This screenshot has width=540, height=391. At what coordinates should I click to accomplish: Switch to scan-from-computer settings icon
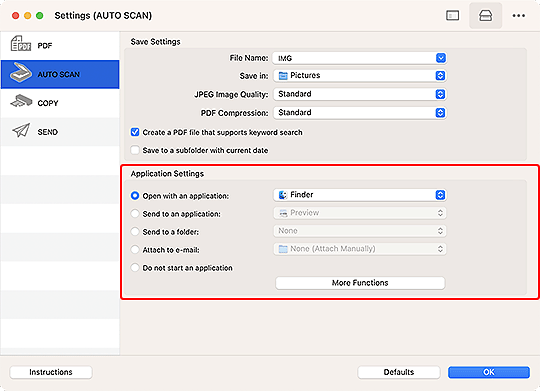452,16
